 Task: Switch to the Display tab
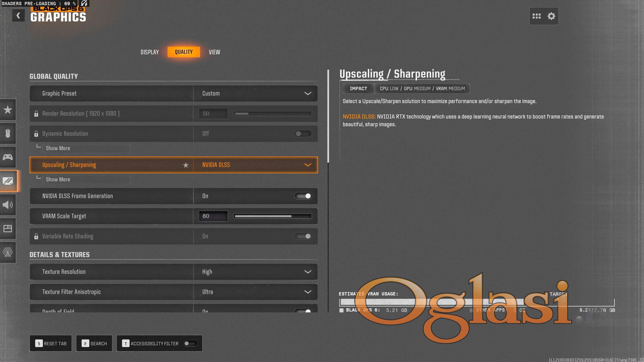click(x=150, y=52)
